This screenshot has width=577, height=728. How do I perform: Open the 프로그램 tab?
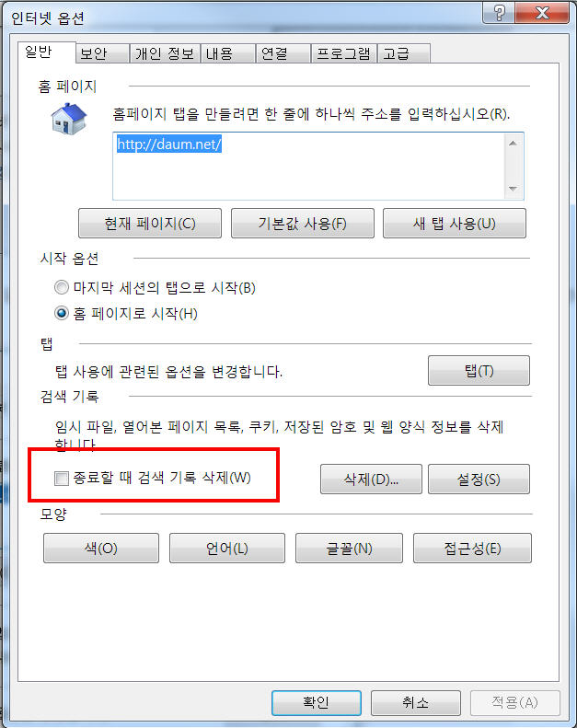point(343,54)
